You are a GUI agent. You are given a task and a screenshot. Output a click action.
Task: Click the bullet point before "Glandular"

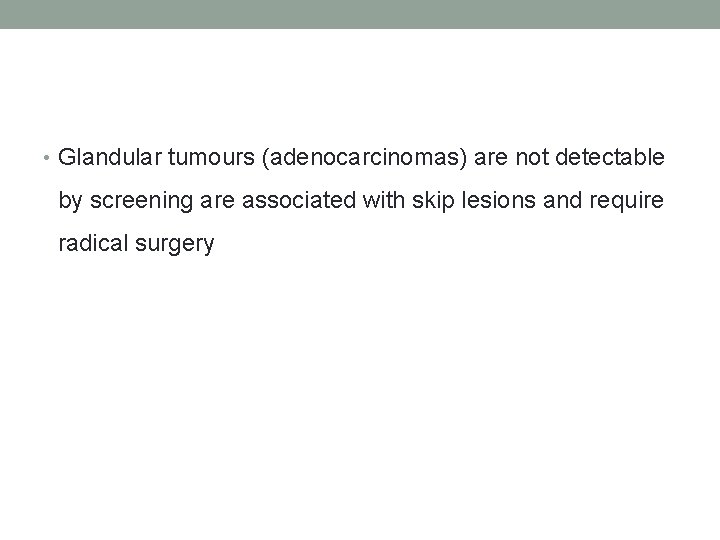pyautogui.click(x=50, y=157)
